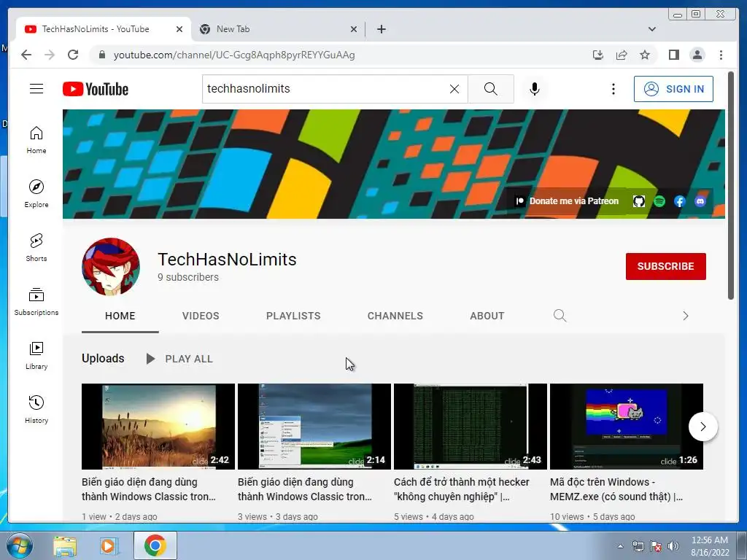Open History in the sidebar
747x560 pixels.
[36, 410]
